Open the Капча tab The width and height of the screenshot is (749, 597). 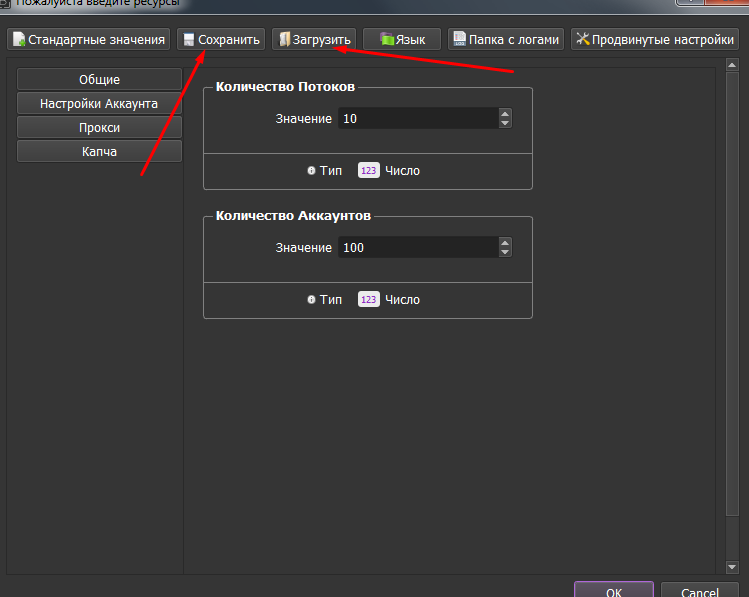99,151
